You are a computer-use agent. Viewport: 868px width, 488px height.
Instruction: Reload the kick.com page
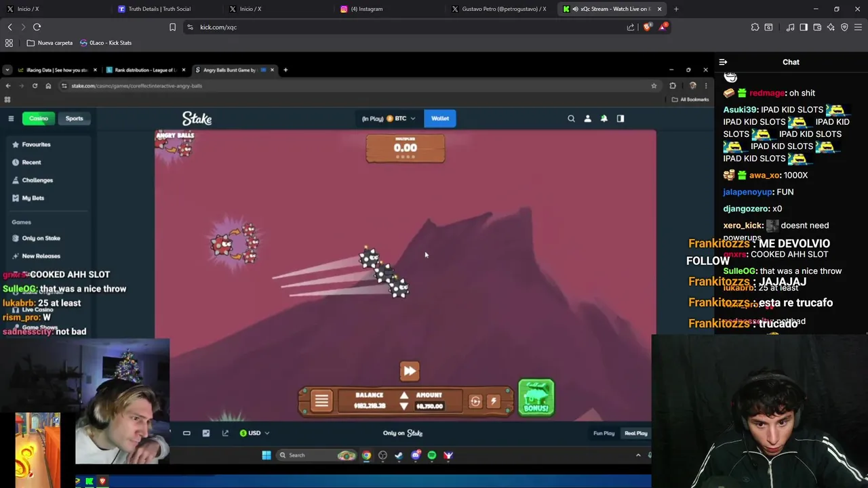[x=37, y=27]
